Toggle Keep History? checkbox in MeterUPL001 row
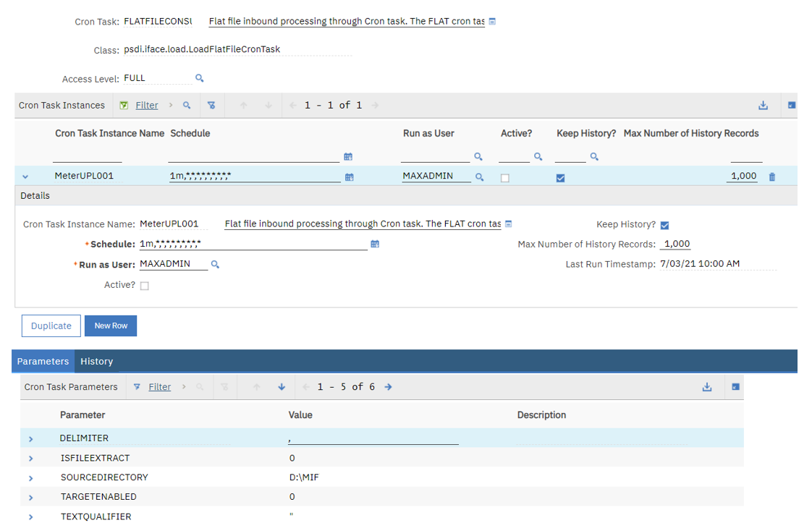The image size is (812, 523). (x=560, y=178)
